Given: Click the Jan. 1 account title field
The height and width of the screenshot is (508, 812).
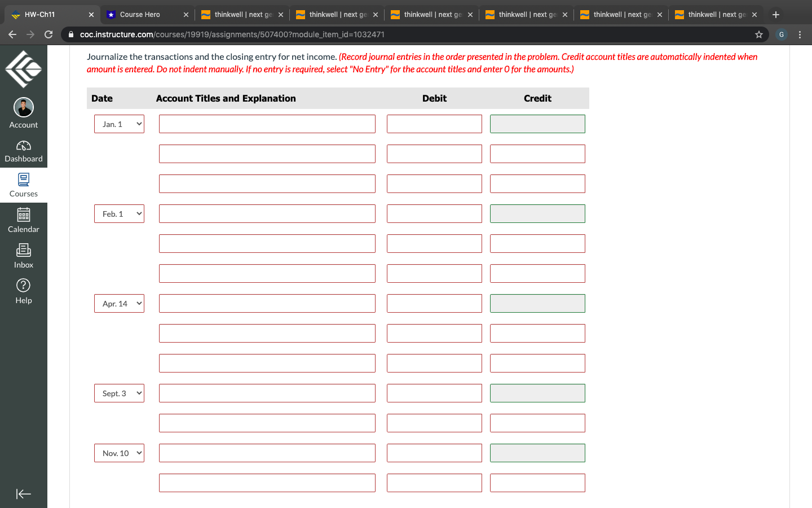Looking at the screenshot, I should coord(267,124).
